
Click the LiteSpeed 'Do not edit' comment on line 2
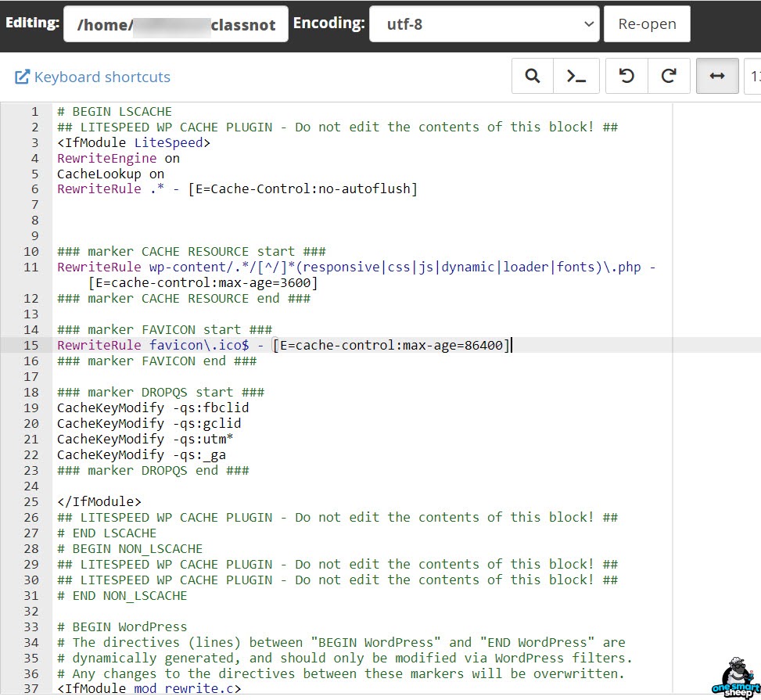pos(337,127)
